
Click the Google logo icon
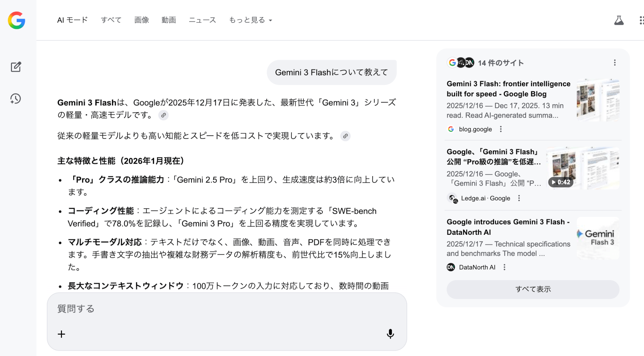click(x=17, y=20)
